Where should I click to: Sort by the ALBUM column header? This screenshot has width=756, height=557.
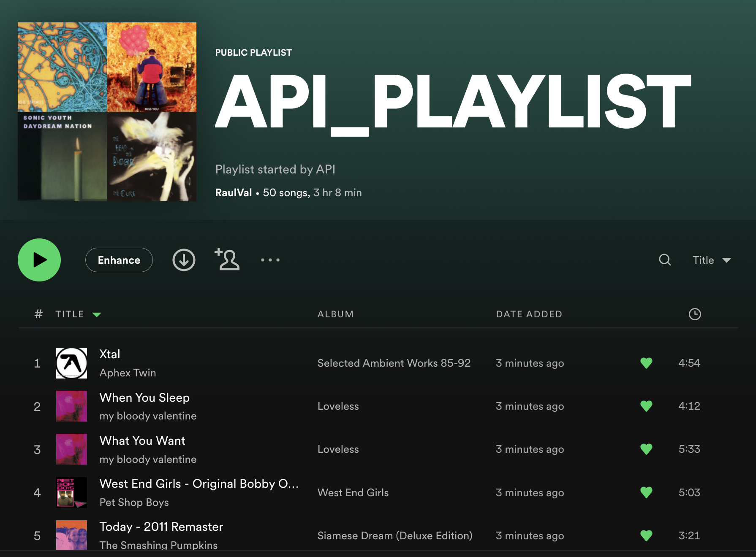pyautogui.click(x=335, y=314)
